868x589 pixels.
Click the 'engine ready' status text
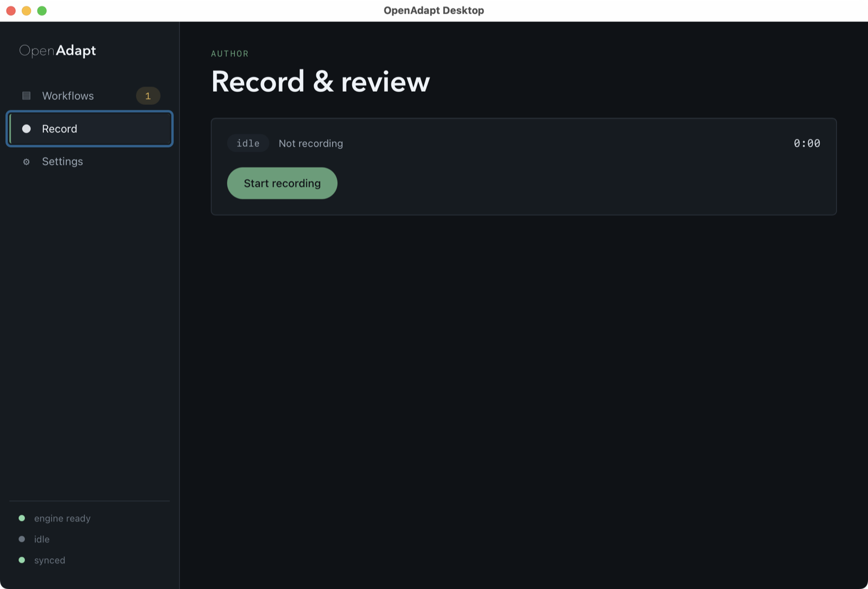click(62, 518)
